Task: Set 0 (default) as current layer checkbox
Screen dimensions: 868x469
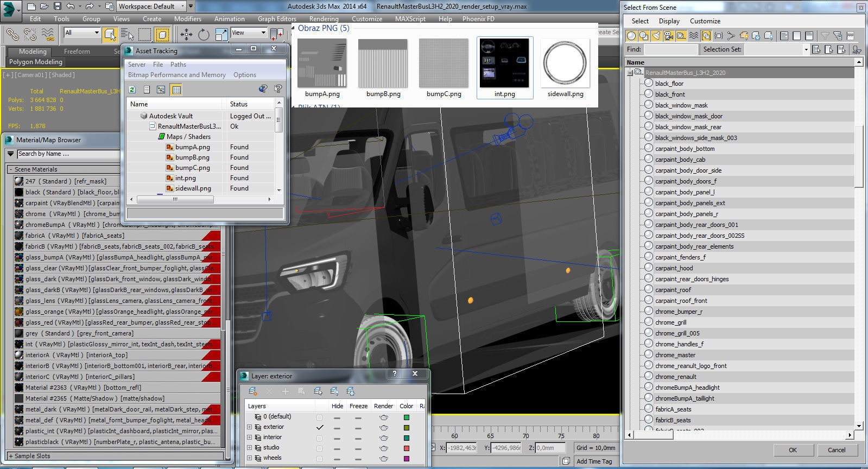Action: (319, 417)
